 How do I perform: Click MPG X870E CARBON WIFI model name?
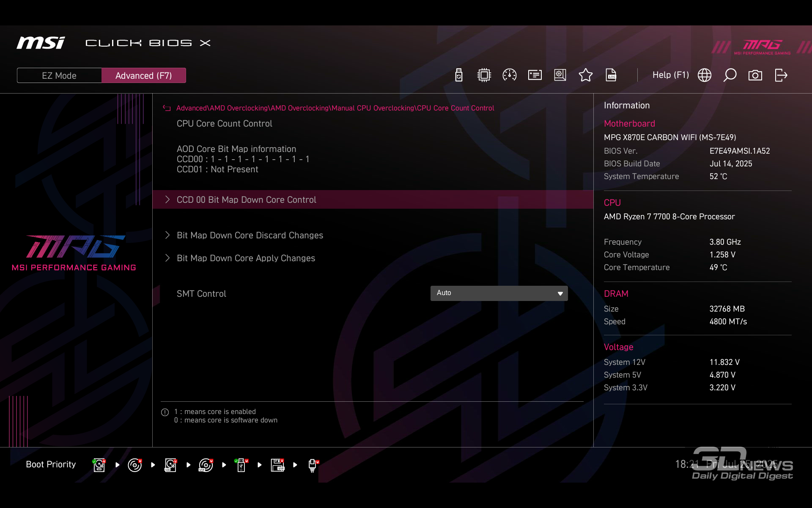point(670,138)
